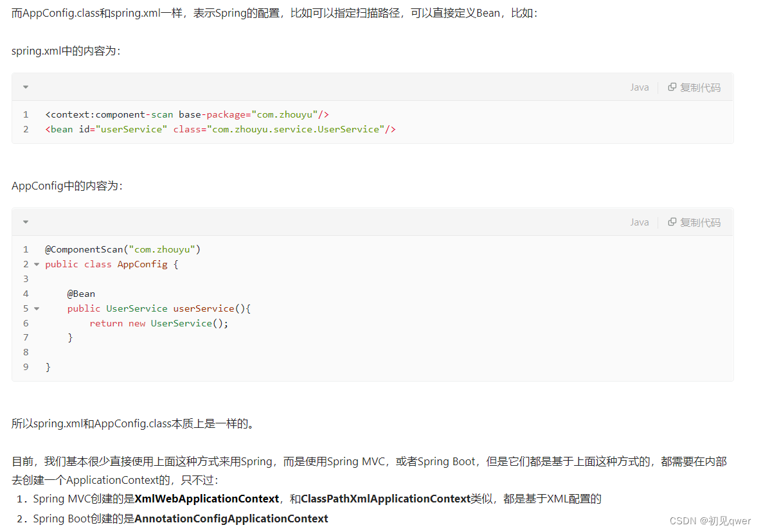Click the @ComponentScan("com.zhouyu") line
This screenshot has height=532, width=761.
tap(122, 249)
